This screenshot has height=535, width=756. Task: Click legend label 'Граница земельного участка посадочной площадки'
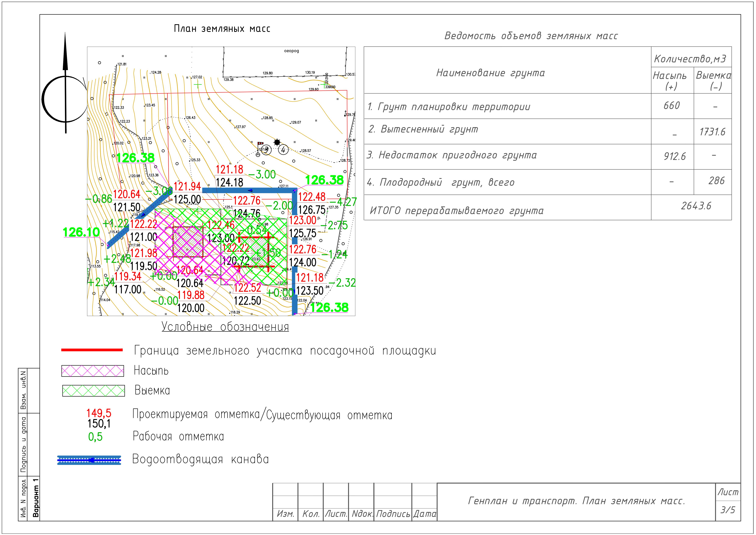285,351
